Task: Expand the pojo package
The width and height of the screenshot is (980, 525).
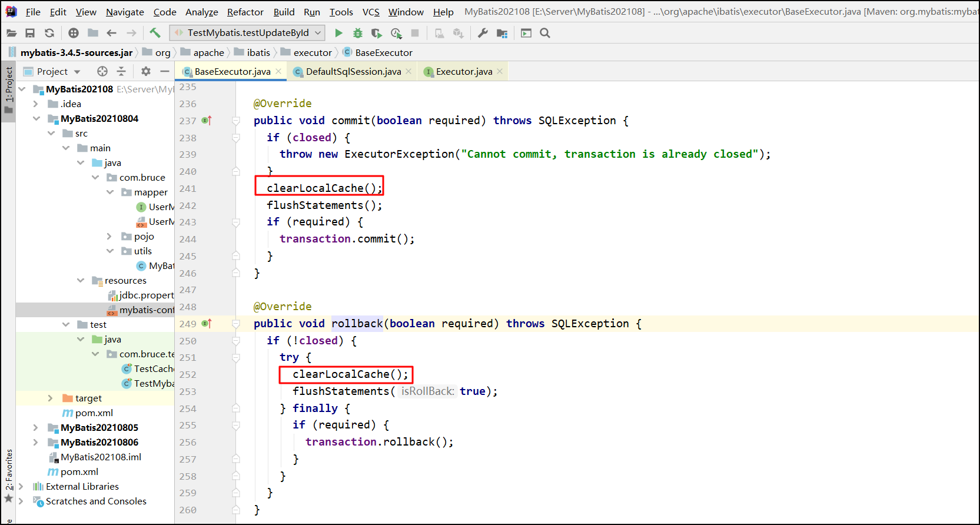Action: click(109, 237)
